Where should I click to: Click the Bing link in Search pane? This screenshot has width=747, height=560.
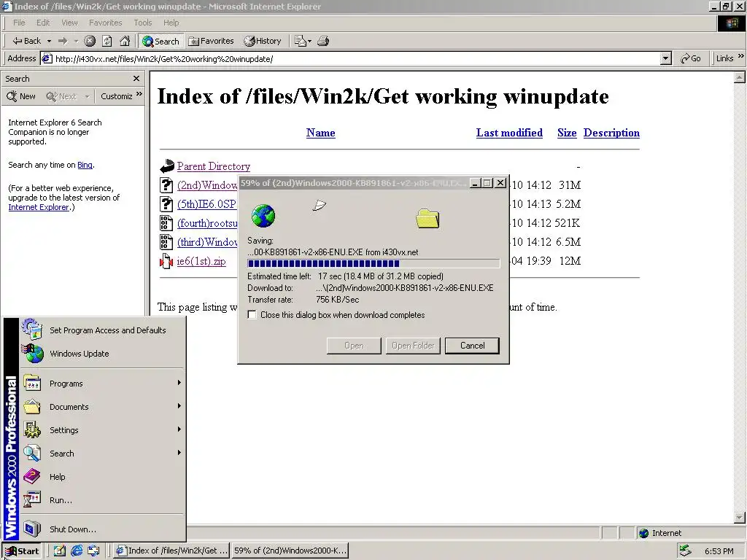[x=85, y=165]
